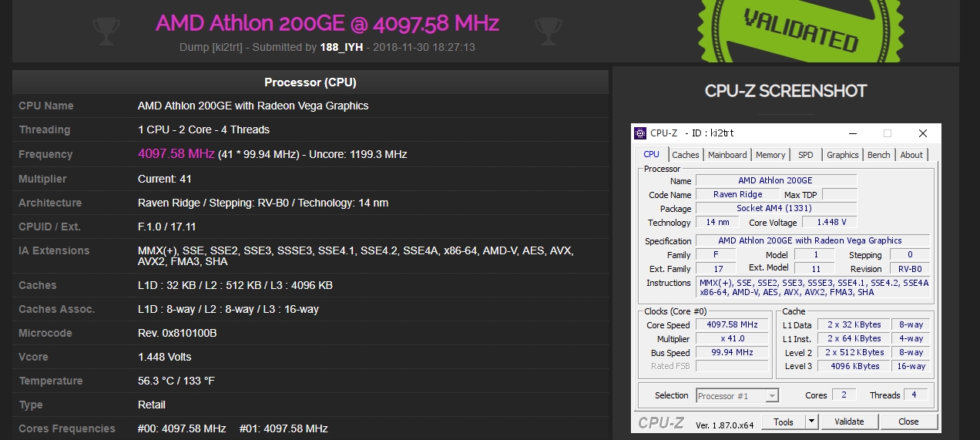The image size is (980, 440).
Task: Click the left trophy icon
Action: [x=106, y=31]
